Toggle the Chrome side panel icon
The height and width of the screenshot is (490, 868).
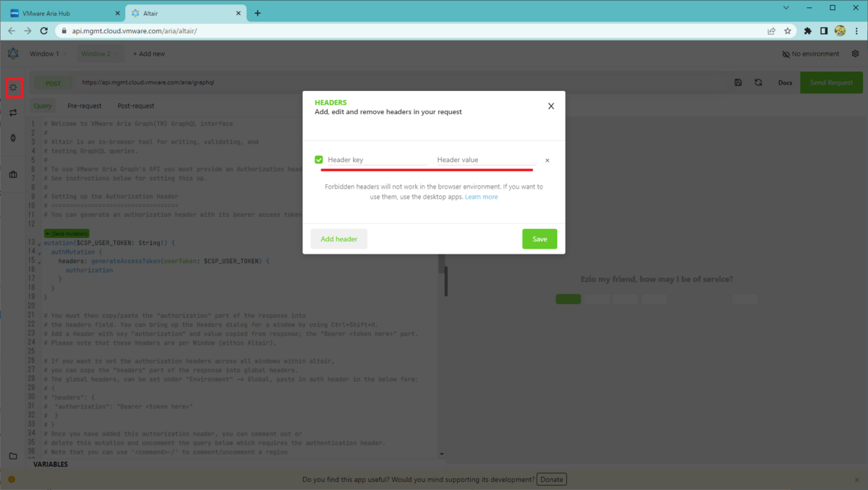pos(824,31)
